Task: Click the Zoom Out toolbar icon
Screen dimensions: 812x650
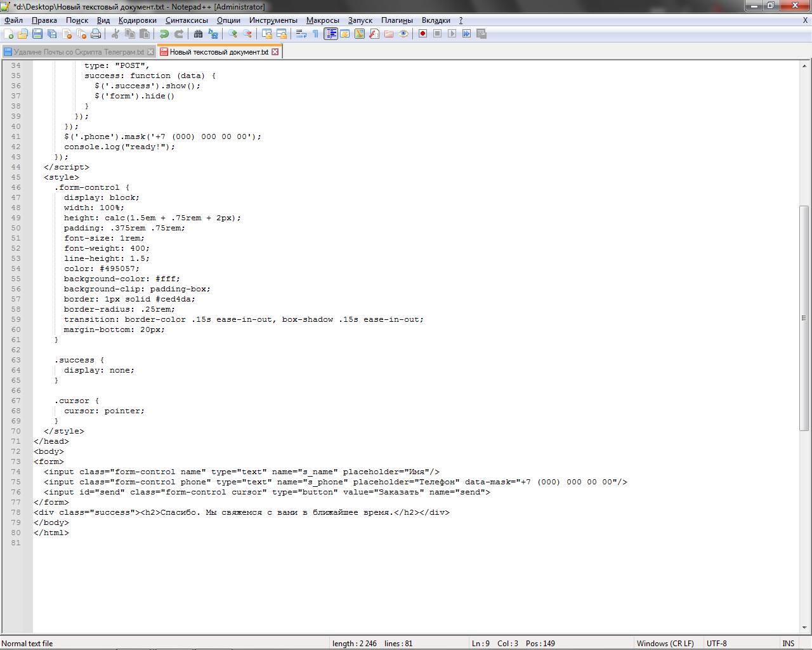Action: coord(247,34)
